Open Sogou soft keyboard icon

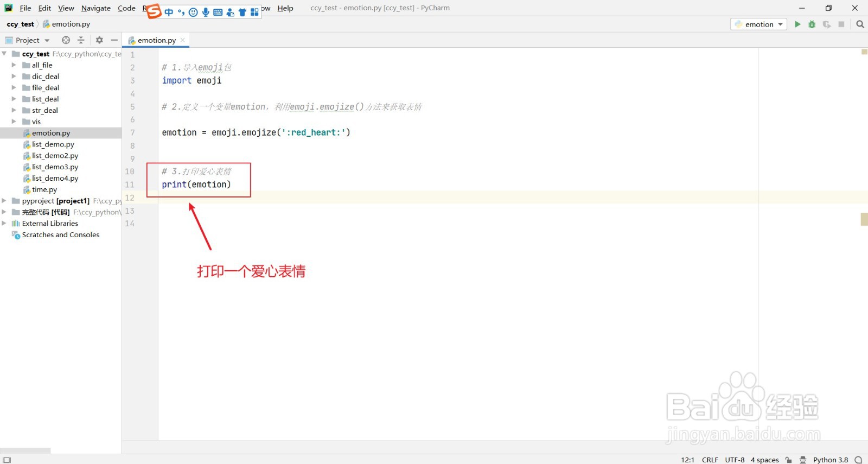click(x=218, y=12)
